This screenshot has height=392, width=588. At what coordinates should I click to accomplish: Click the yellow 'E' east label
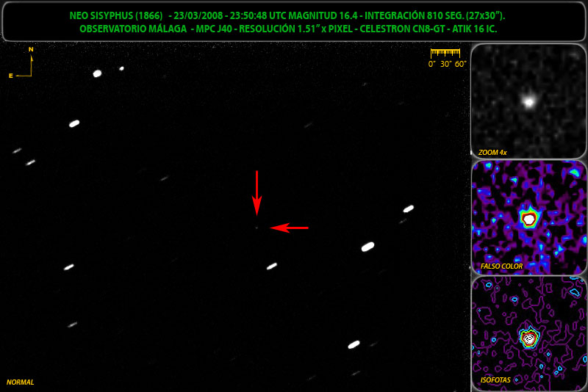coord(11,76)
